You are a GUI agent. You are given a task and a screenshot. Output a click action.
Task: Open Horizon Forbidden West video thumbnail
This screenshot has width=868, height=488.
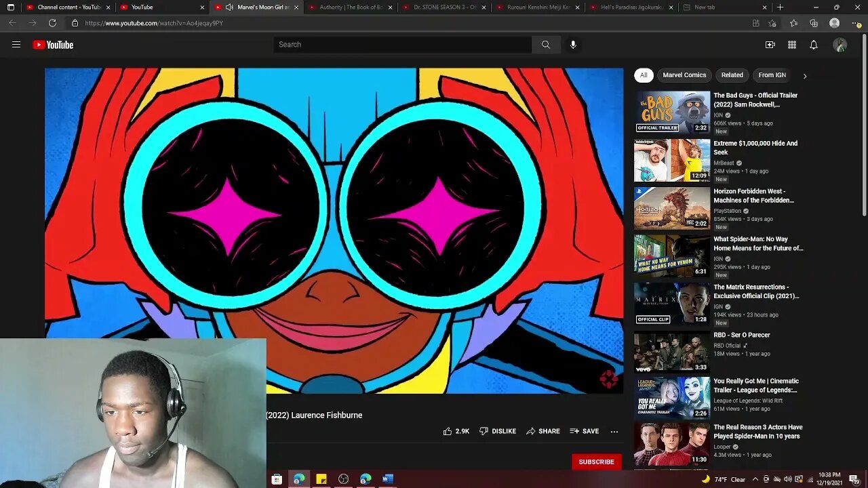click(x=672, y=208)
